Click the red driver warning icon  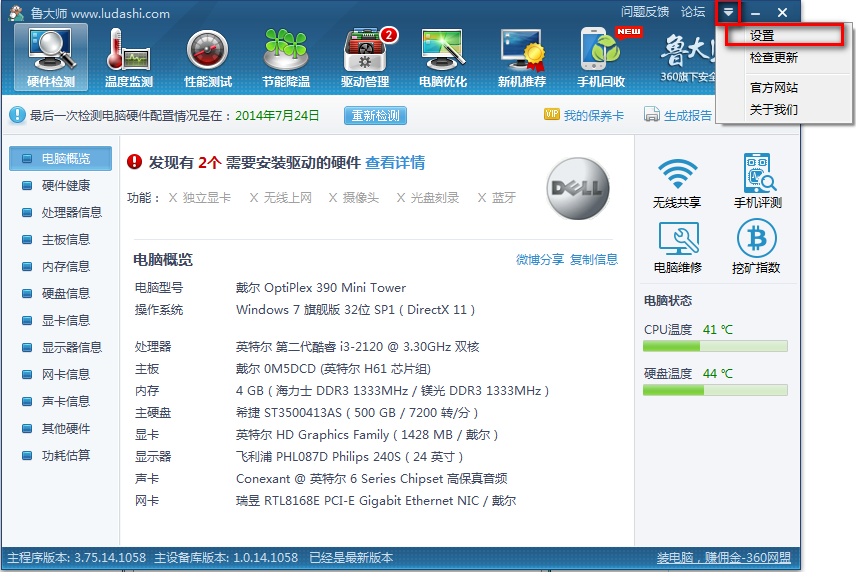[134, 162]
